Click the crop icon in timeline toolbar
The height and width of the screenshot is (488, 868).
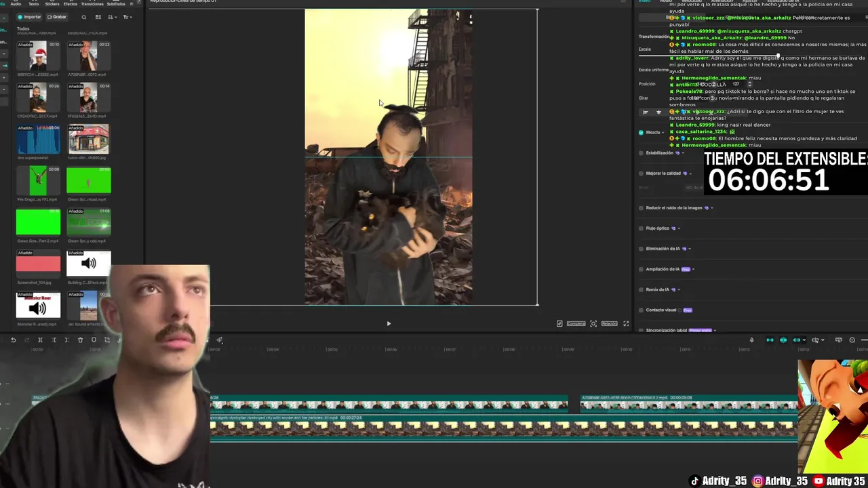tap(106, 340)
